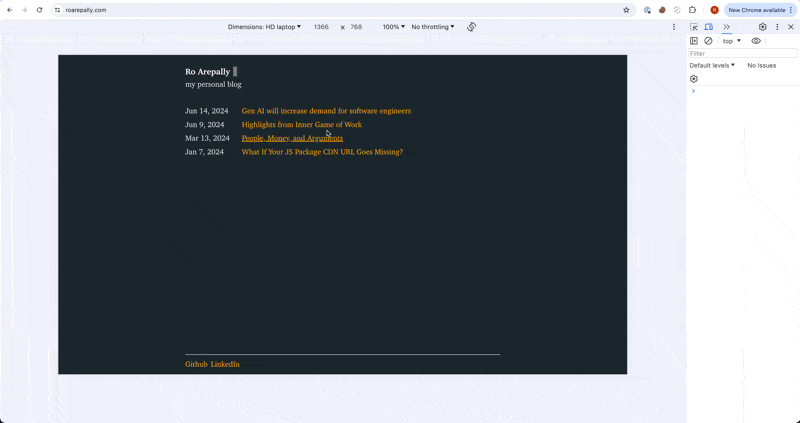Click the Mar 13, 2024 date text
Screen dimensions: 800x423
[207, 138]
